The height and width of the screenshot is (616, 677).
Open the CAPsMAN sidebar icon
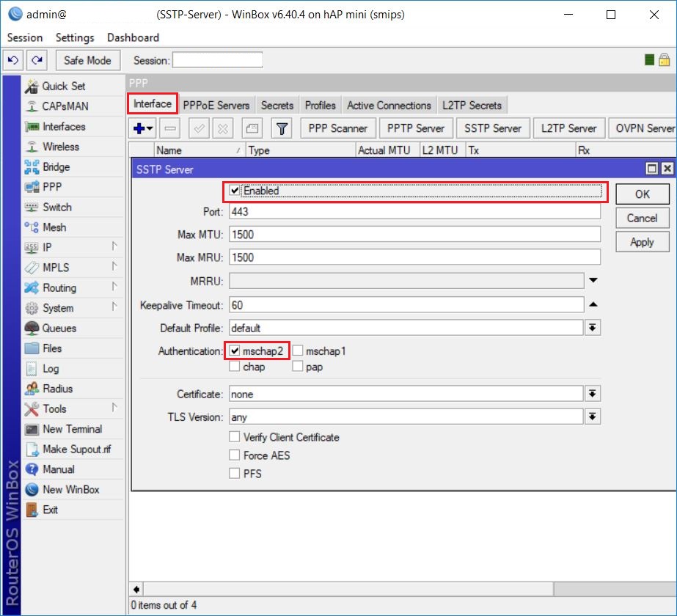(32, 106)
